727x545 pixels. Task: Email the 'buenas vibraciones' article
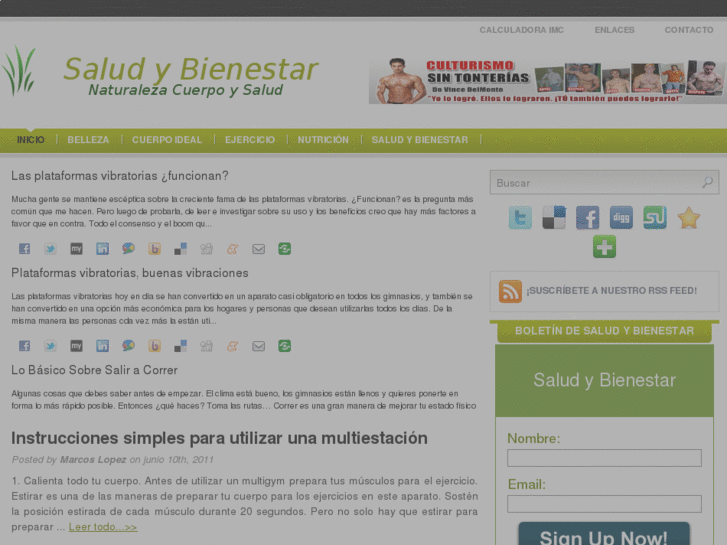(x=258, y=346)
